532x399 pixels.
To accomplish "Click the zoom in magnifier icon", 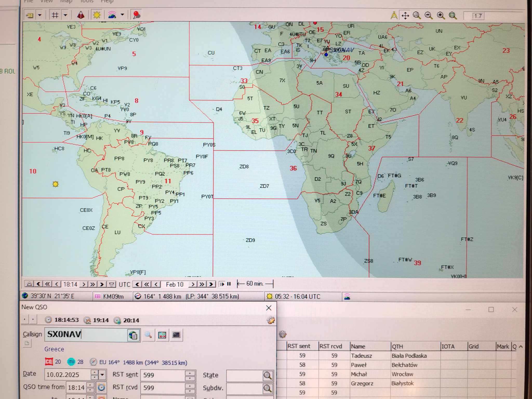I will click(441, 16).
